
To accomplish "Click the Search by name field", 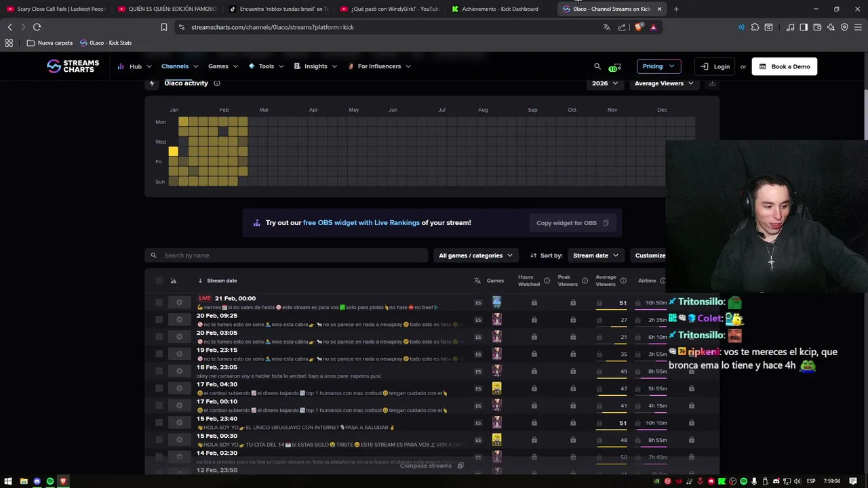I will [286, 256].
